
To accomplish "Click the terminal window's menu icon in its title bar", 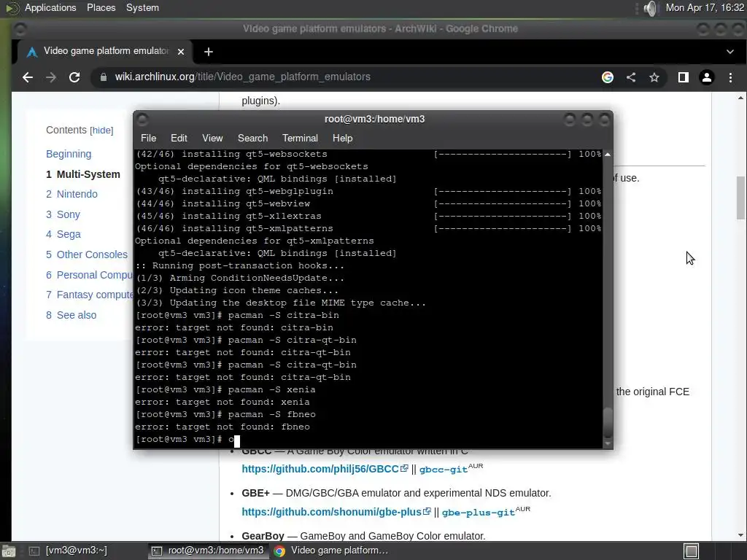I will point(142,119).
